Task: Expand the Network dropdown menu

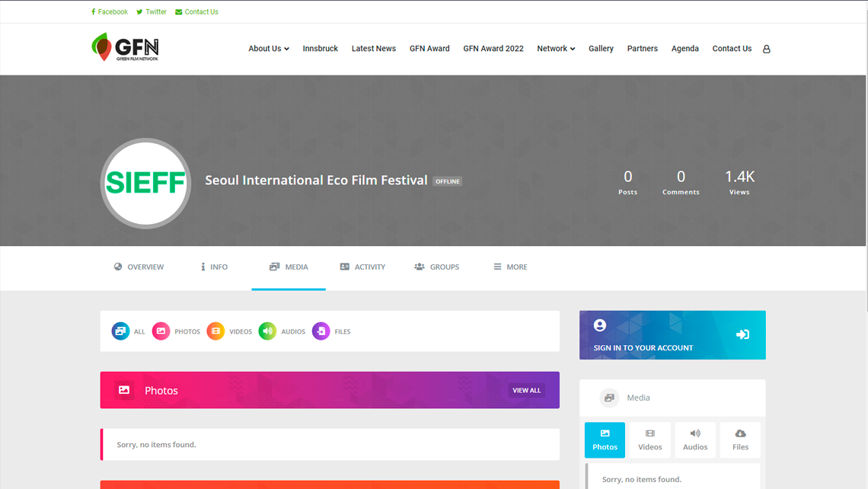Action: [x=556, y=49]
